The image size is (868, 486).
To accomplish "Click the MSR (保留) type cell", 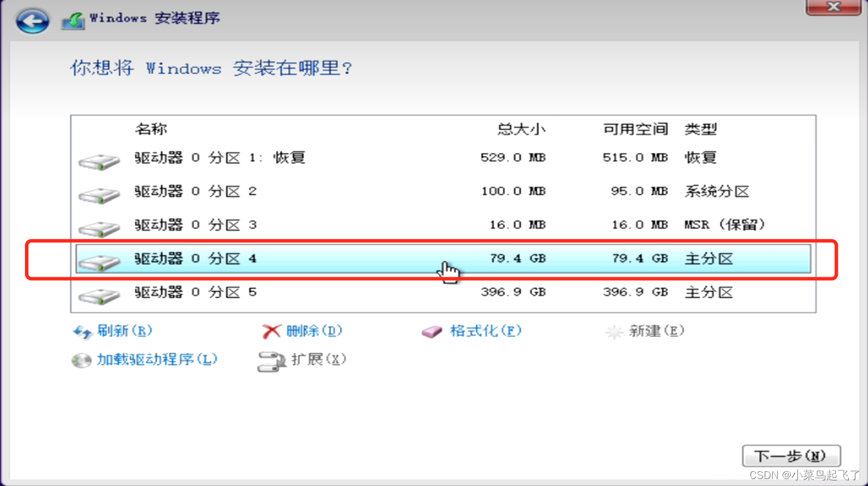I will point(725,225).
